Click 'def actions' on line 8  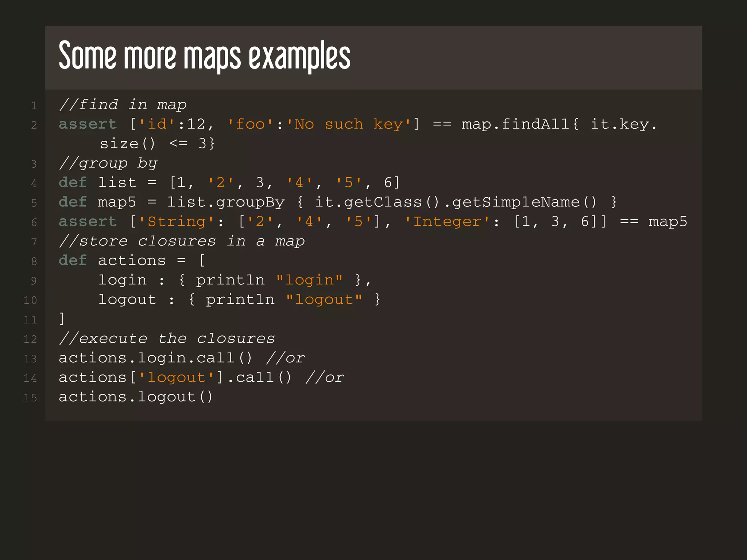coord(112,260)
